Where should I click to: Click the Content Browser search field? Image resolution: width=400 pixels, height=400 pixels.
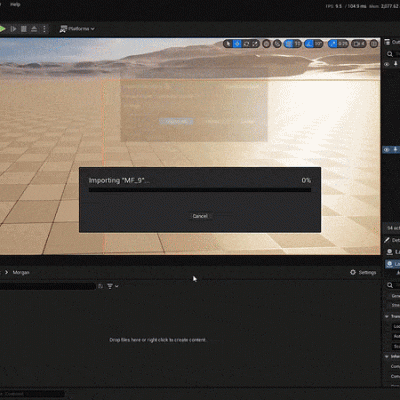click(x=48, y=286)
